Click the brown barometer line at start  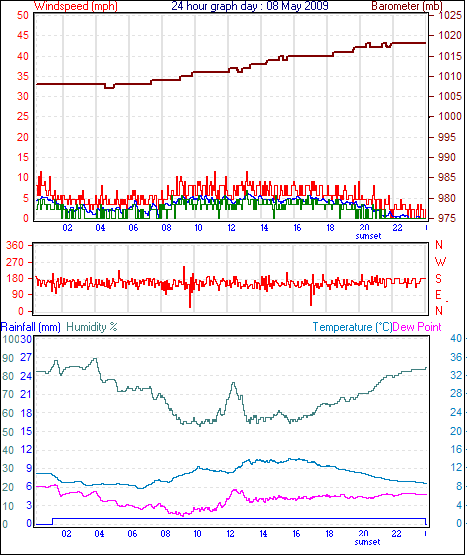pos(40,84)
